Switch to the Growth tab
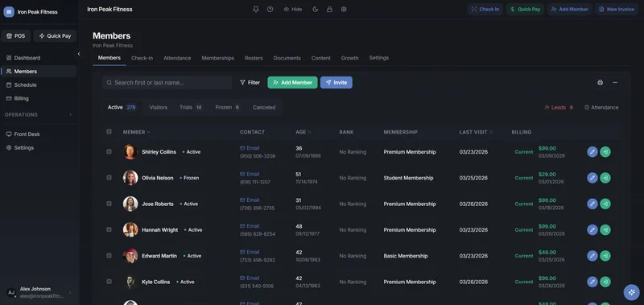644x305 pixels. (x=349, y=58)
